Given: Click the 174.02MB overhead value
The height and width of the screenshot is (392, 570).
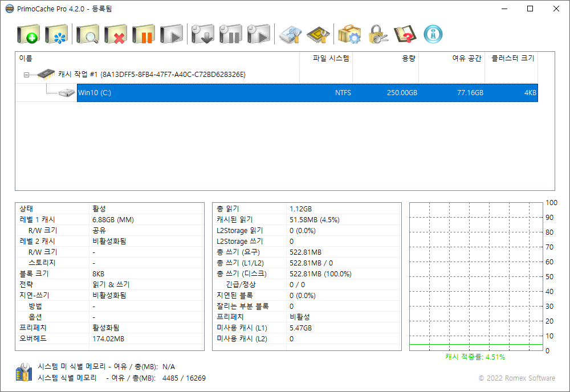Looking at the screenshot, I should 108,339.
